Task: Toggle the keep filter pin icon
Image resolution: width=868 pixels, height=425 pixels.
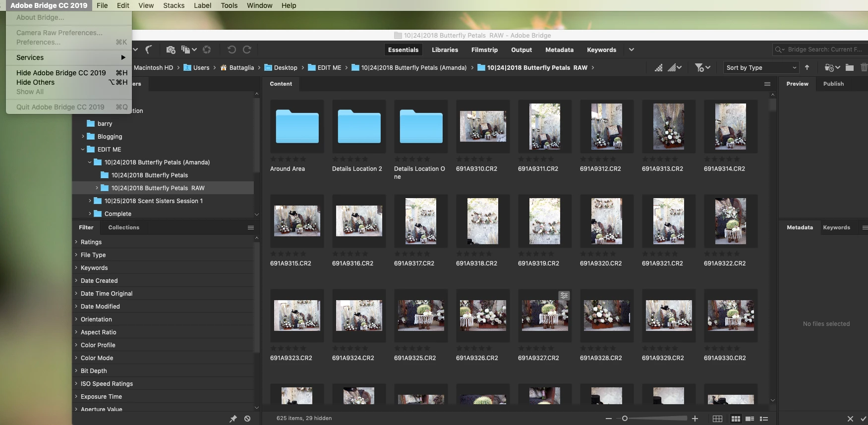Action: 233,419
